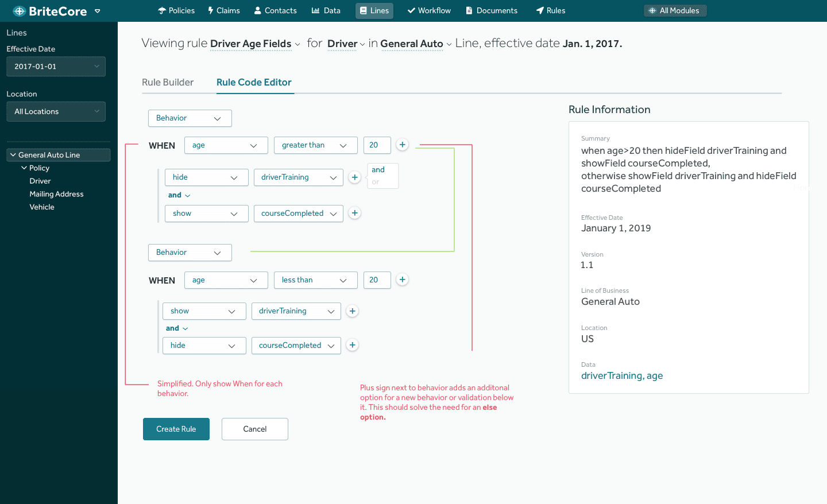Image resolution: width=827 pixels, height=504 pixels.
Task: Open the greater than operator dropdown
Action: pos(316,145)
